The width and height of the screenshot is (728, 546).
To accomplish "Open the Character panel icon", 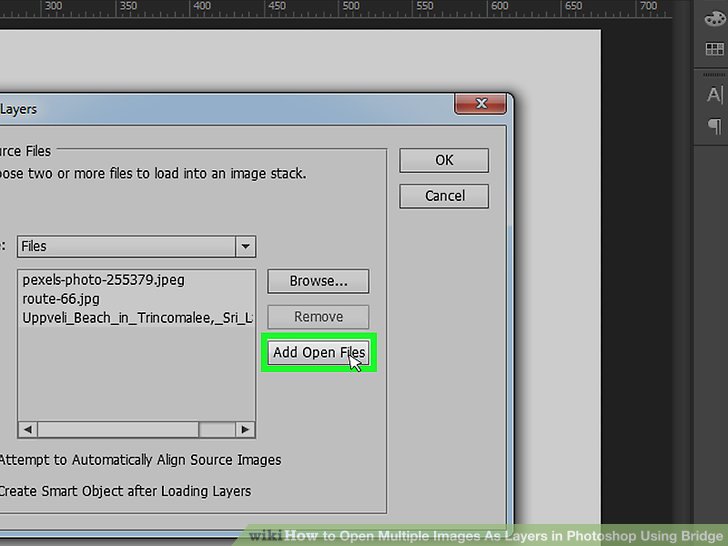I will pos(715,95).
